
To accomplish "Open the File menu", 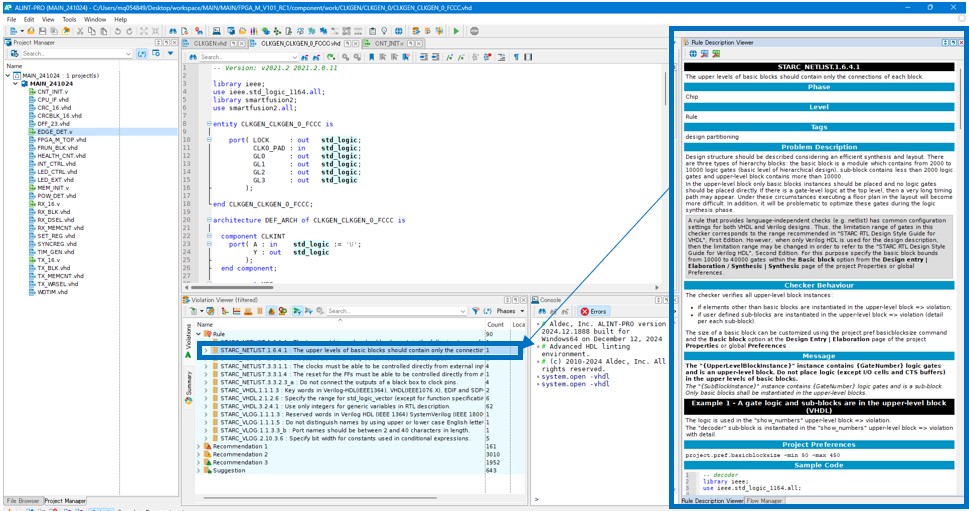I will click(11, 19).
